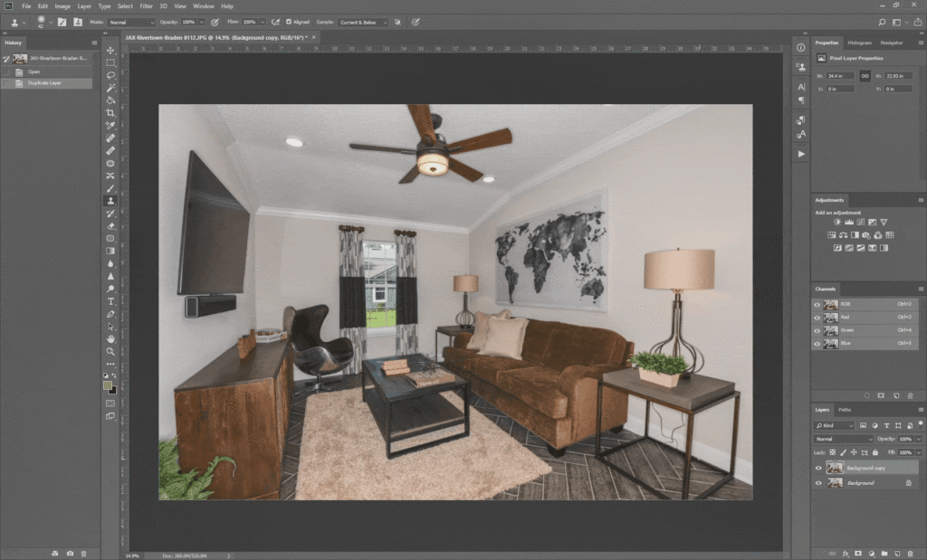Delete layer using Layers panel trash icon
The image size is (927, 560).
tap(911, 552)
